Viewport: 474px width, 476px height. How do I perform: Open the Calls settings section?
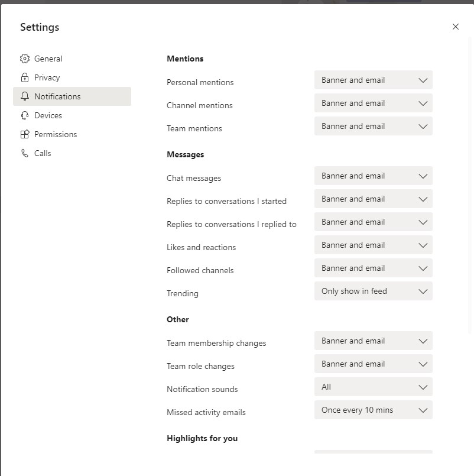43,153
